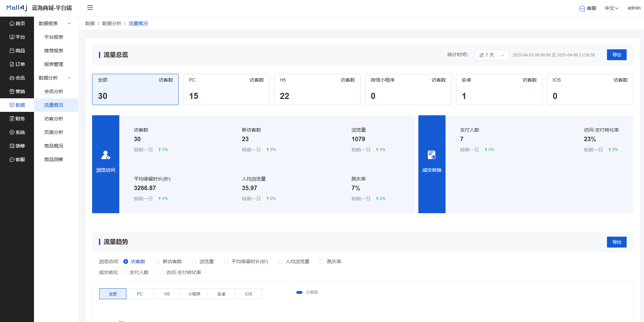644x322 pixels.
Task: Open the 平台 section in the sidebar
Action: tap(17, 37)
